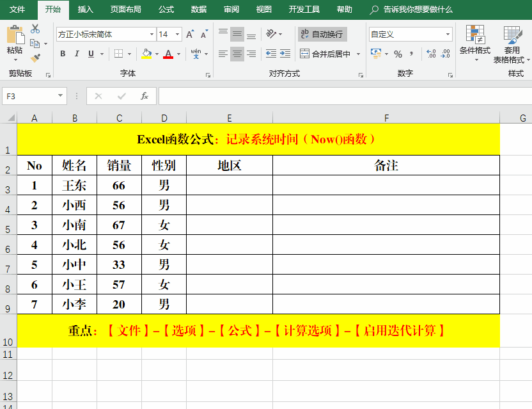Screen dimensions: 532x409
Task: Open the 公式 ribbon tab
Action: (166, 10)
